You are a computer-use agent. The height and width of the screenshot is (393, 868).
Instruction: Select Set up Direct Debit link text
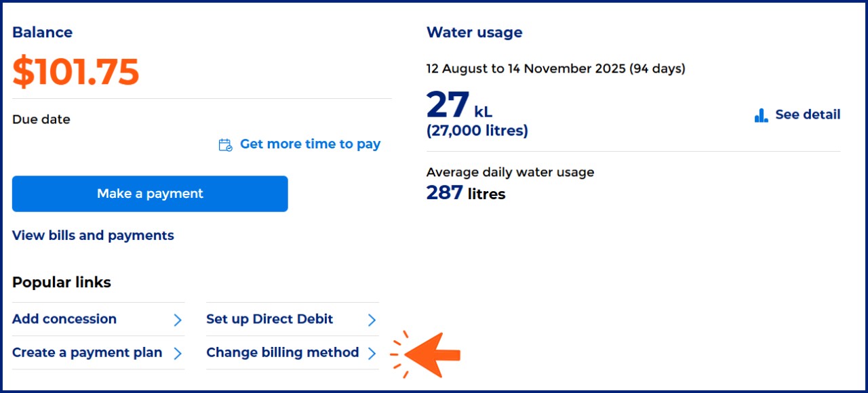tap(270, 319)
